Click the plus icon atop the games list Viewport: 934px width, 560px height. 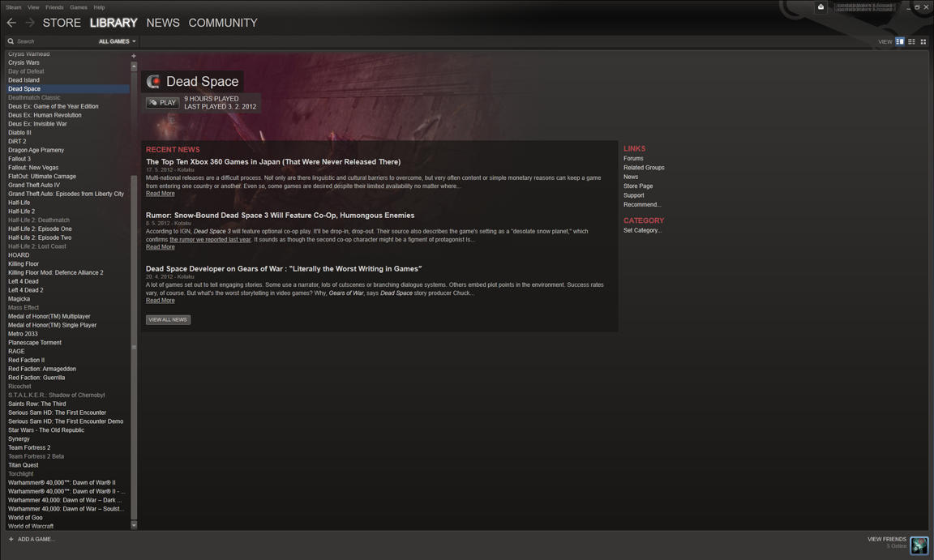click(x=134, y=56)
